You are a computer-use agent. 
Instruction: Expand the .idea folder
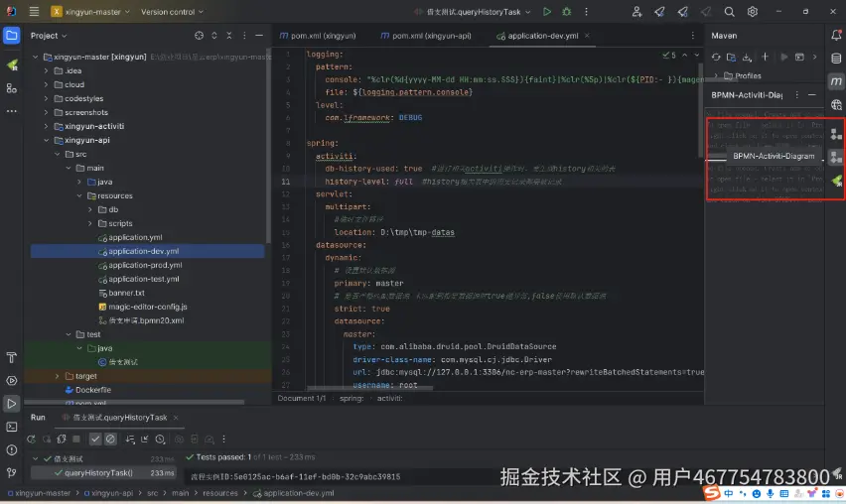point(47,70)
